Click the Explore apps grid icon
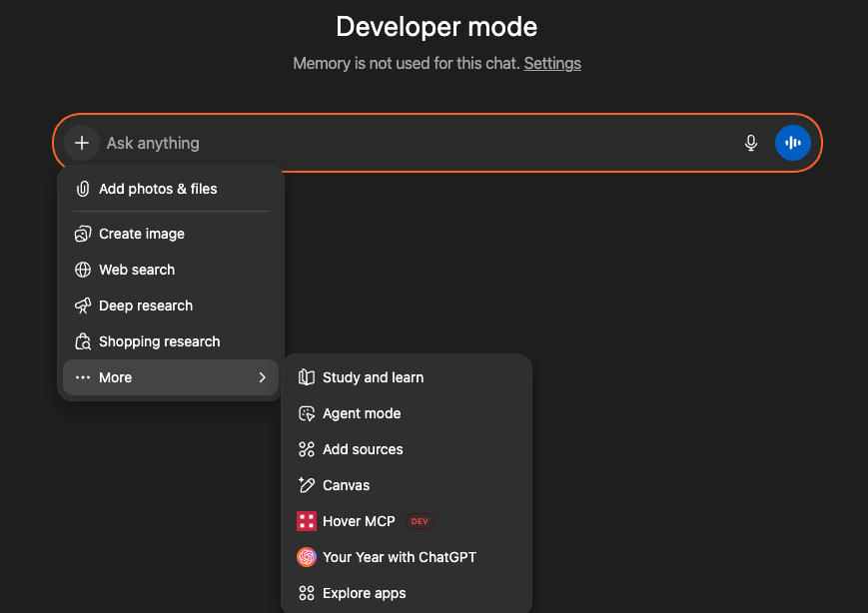Image resolution: width=868 pixels, height=613 pixels. (x=306, y=593)
